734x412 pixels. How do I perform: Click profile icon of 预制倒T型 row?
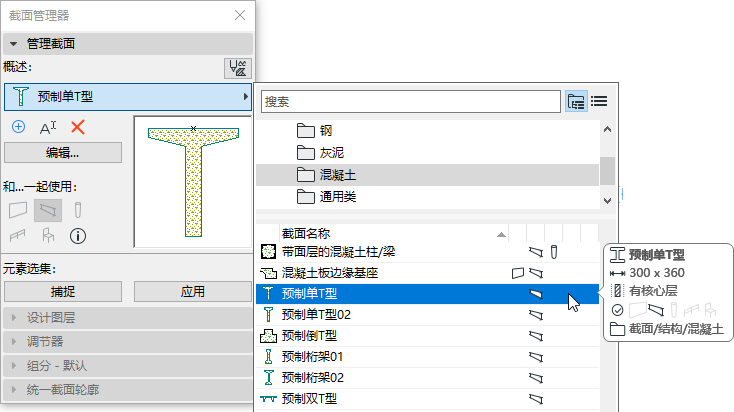[268, 336]
